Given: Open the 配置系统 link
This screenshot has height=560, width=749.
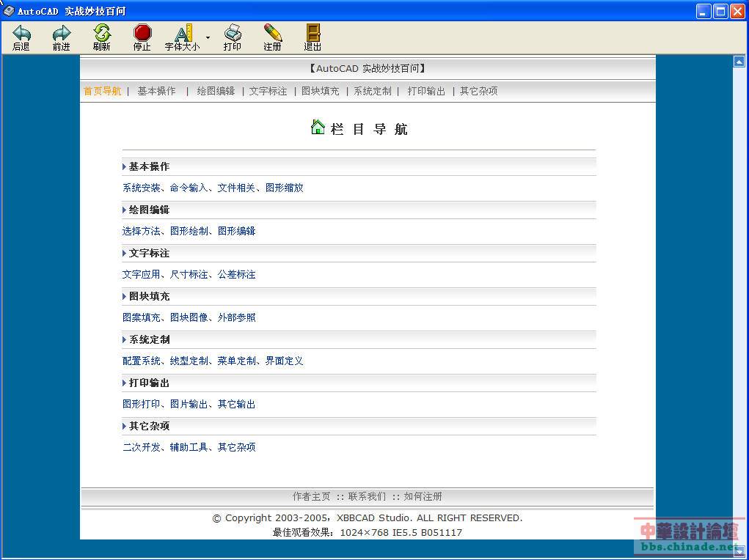Looking at the screenshot, I should pyautogui.click(x=142, y=361).
